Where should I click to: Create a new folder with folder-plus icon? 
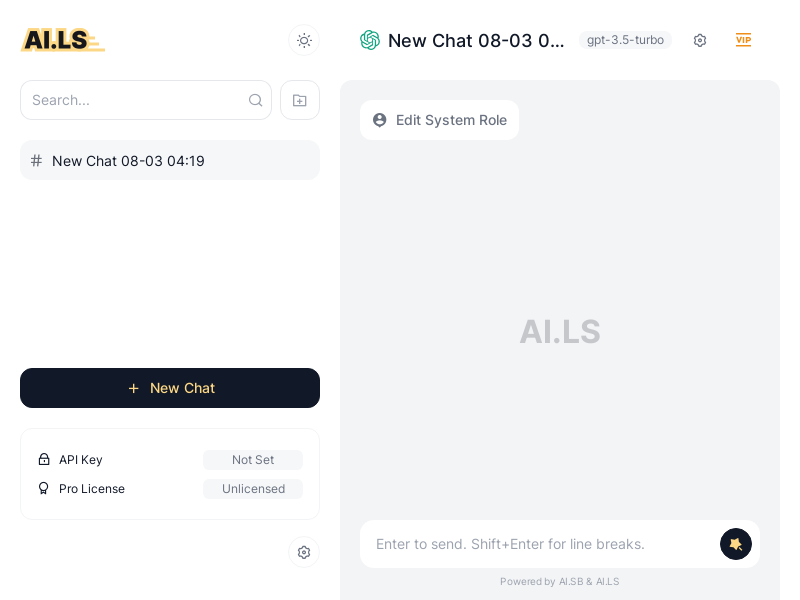point(300,100)
